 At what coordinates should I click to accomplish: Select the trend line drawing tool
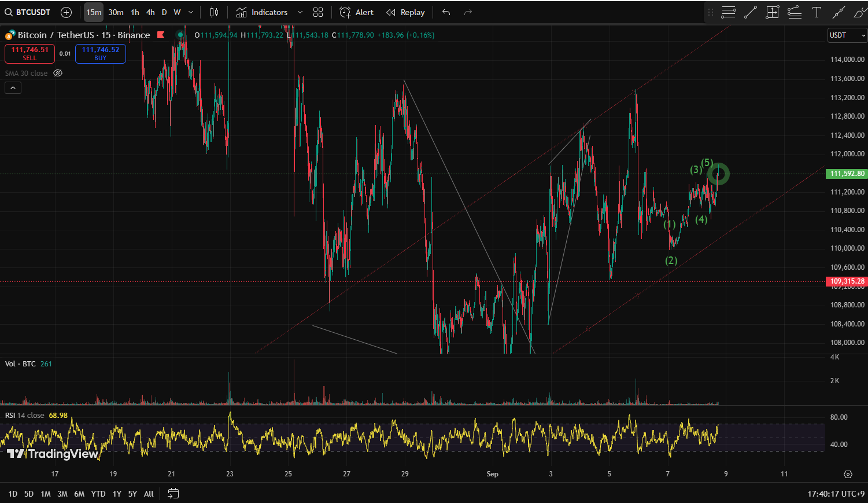click(x=751, y=12)
